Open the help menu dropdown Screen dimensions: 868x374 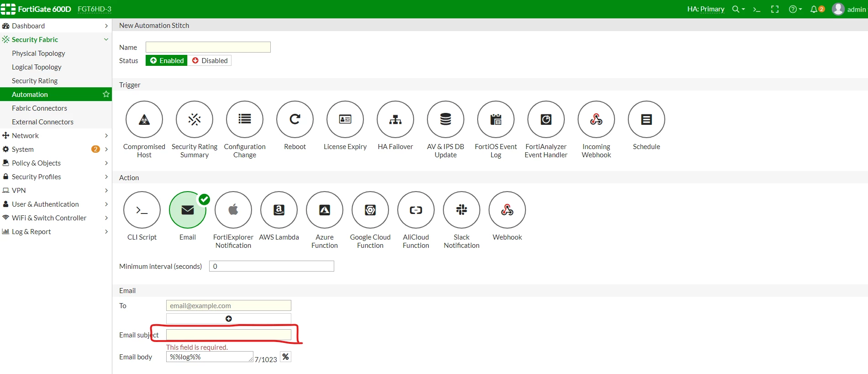click(795, 9)
